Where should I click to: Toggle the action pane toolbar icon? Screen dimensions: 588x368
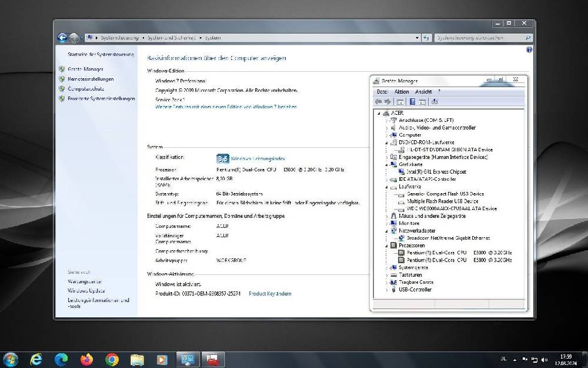423,102
